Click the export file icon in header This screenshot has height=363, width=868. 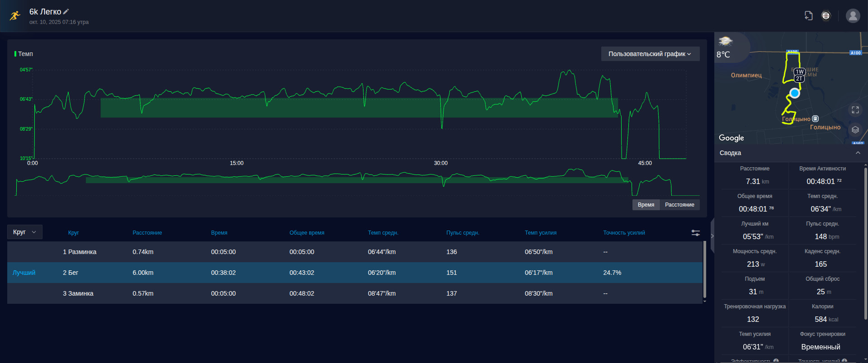(809, 16)
